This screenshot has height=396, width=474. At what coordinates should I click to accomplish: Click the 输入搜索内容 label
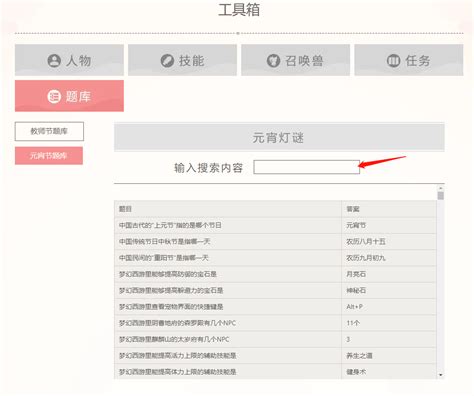tap(208, 168)
